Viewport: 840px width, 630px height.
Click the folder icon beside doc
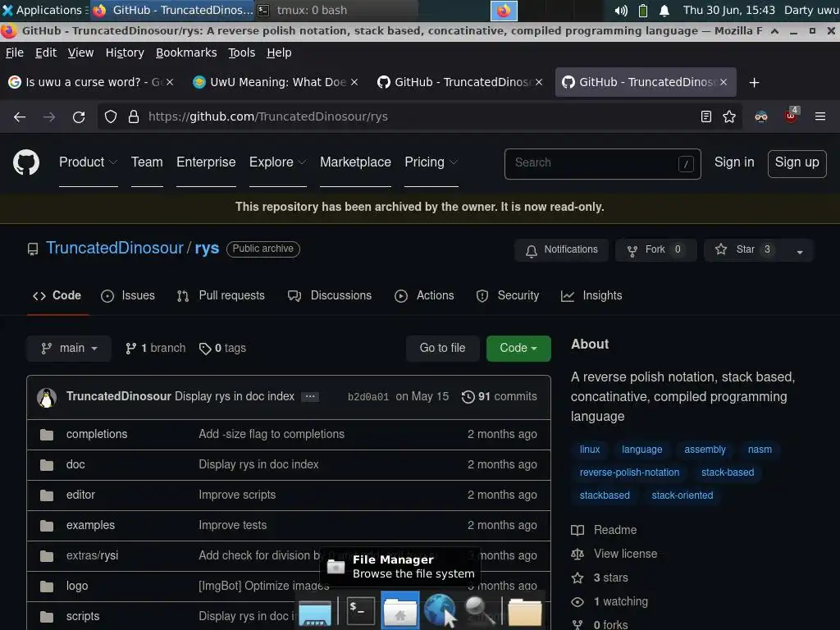[47, 465]
